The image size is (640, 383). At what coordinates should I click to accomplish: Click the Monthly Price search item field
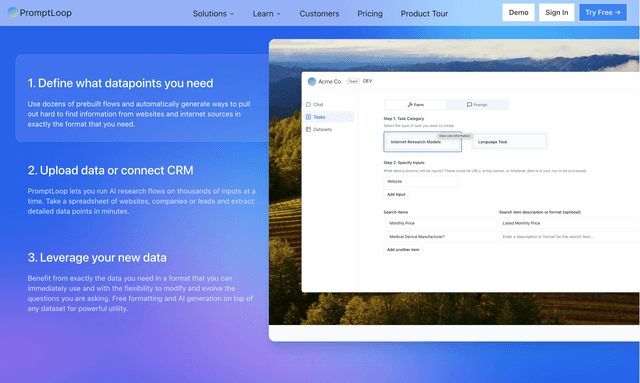[x=441, y=223]
